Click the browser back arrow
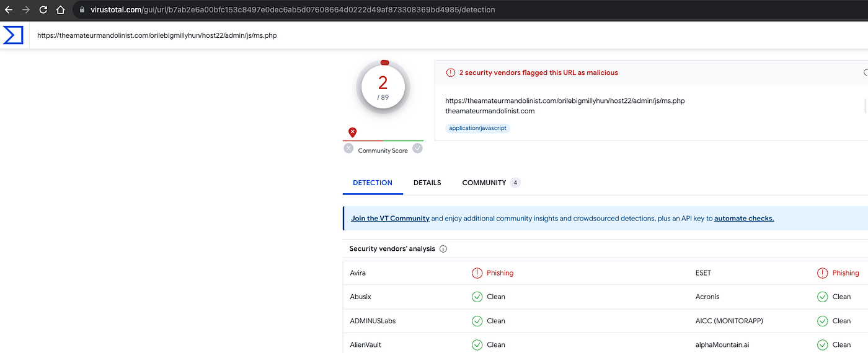 point(8,10)
